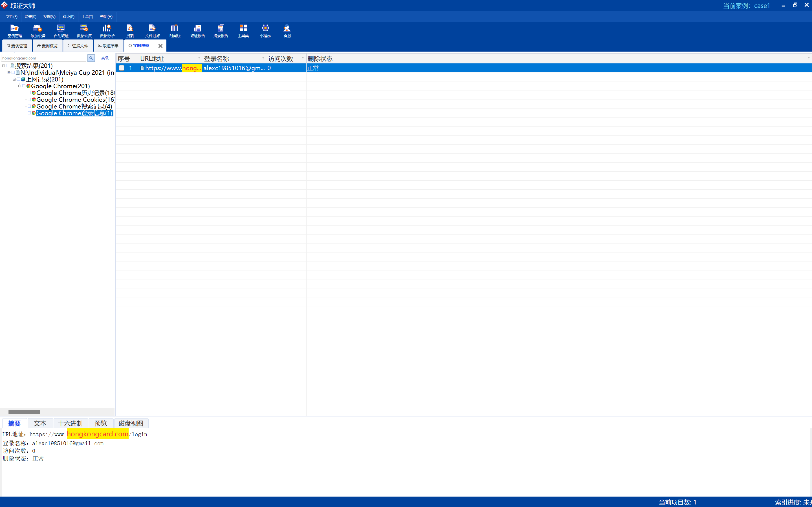The image size is (812, 507).
Task: Open 小程序 mini-program icon
Action: 265,30
